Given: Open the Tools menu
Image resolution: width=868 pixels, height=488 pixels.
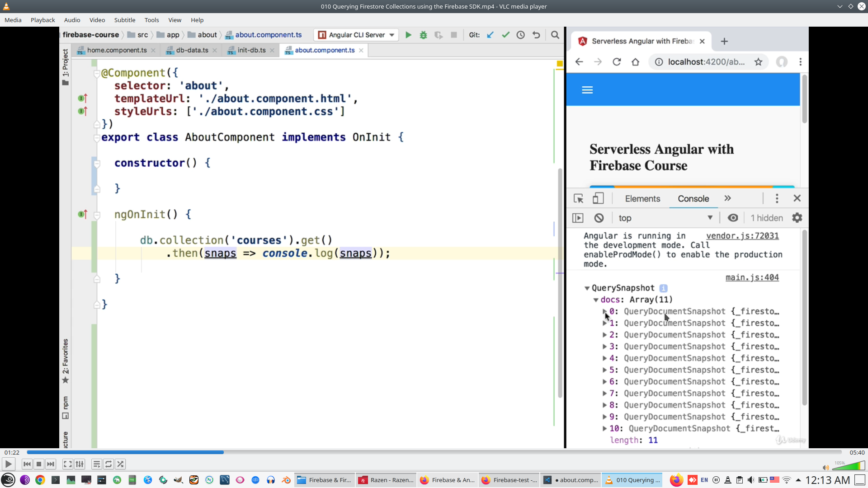Looking at the screenshot, I should pos(151,20).
